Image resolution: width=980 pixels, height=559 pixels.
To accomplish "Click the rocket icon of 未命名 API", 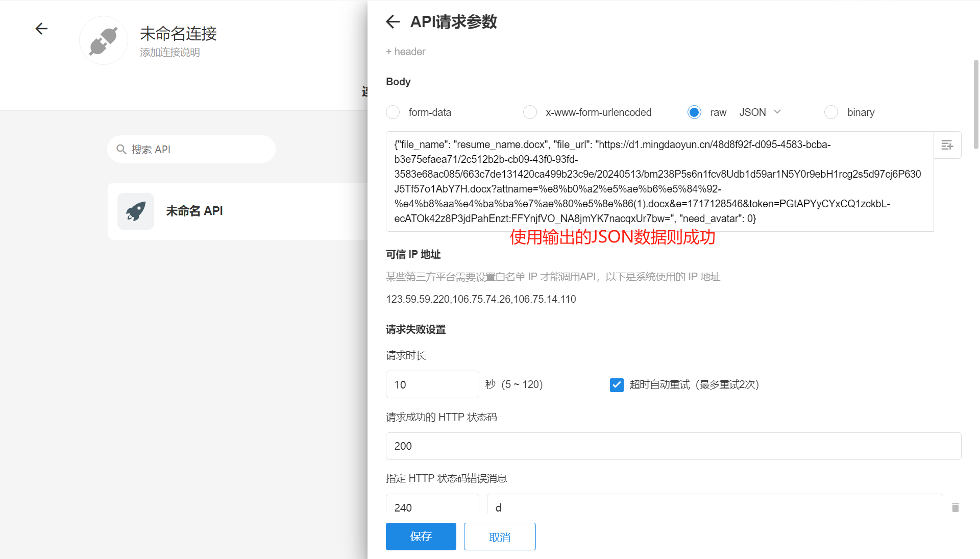I will click(x=136, y=211).
